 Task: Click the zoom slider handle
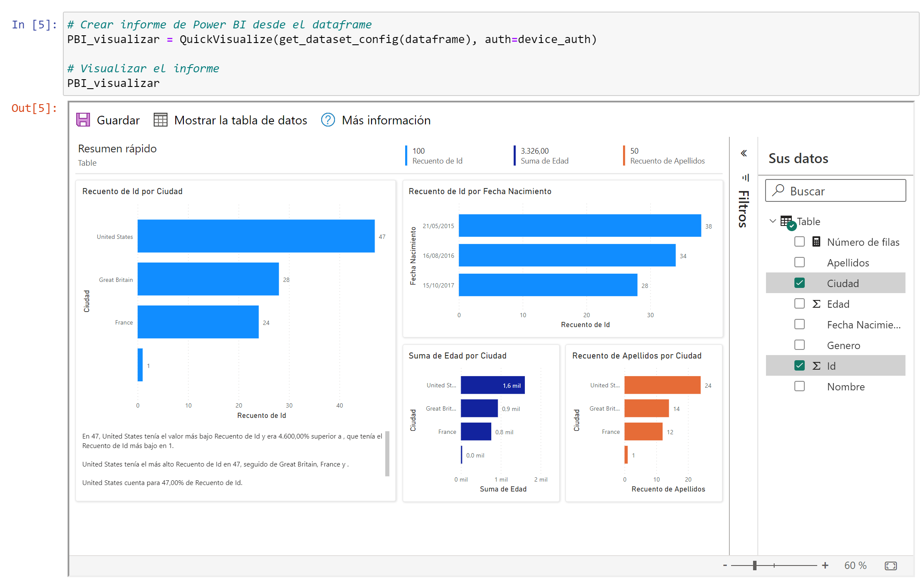[x=755, y=566]
